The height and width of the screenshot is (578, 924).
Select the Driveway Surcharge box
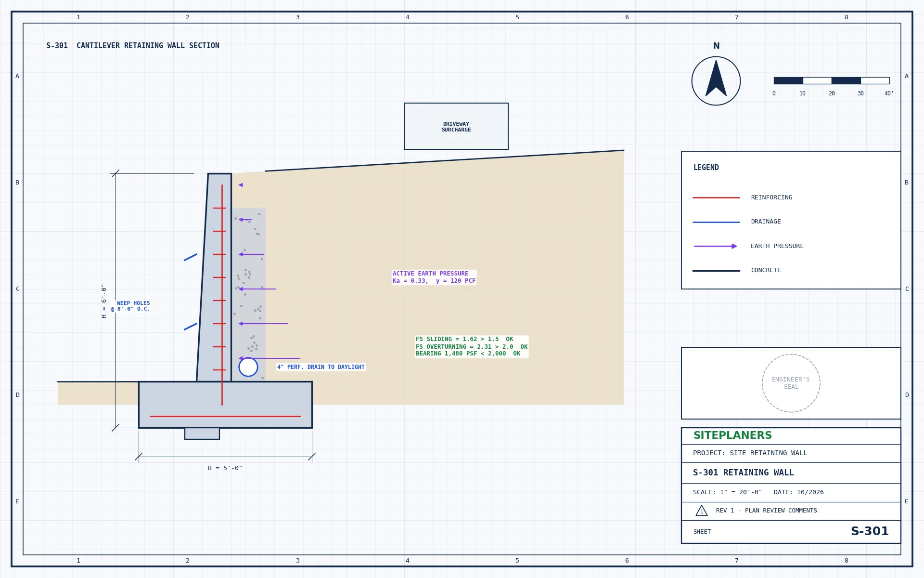456,126
